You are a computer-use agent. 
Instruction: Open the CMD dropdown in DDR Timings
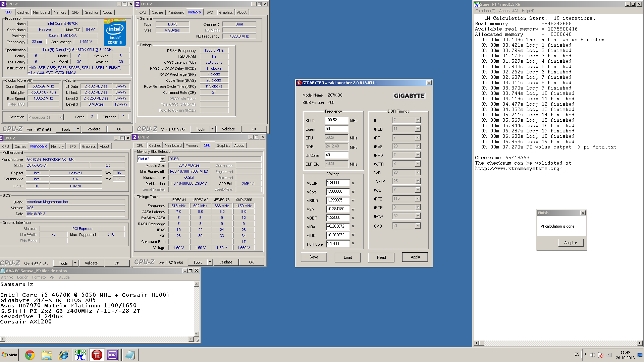click(x=418, y=226)
